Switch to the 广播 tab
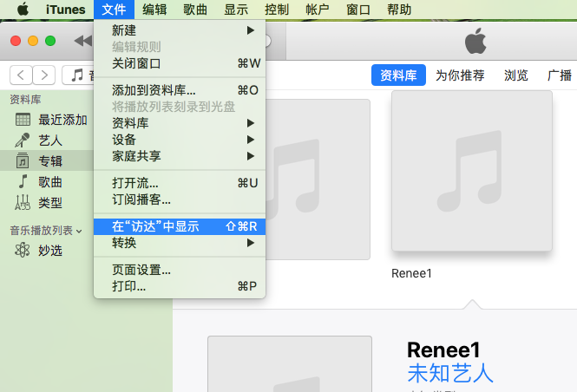The image size is (577, 392). (560, 75)
